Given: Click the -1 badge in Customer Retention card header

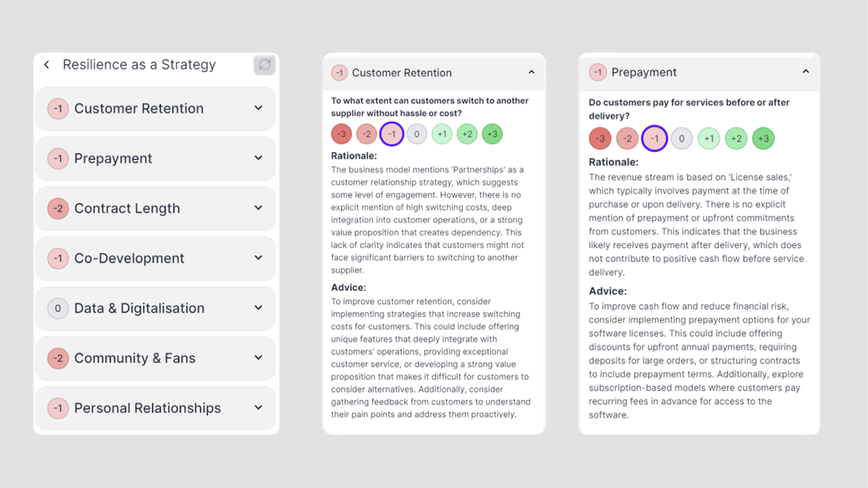Looking at the screenshot, I should pos(339,72).
